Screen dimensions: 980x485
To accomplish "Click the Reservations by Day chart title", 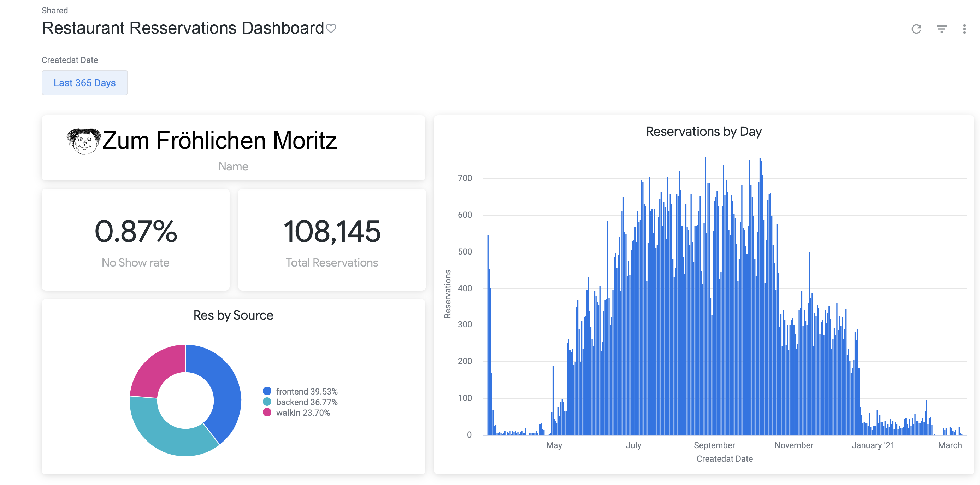I will point(703,132).
